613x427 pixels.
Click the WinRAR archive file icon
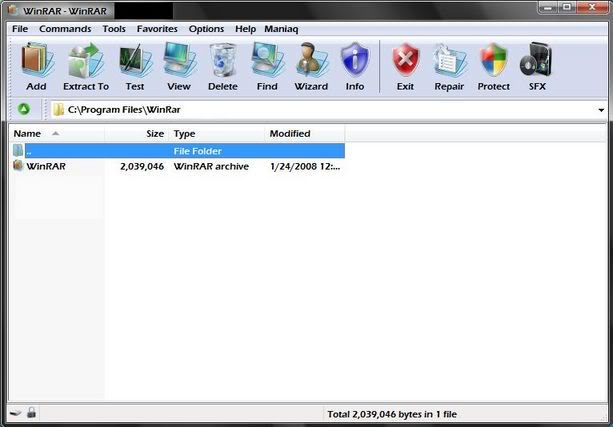[x=18, y=165]
